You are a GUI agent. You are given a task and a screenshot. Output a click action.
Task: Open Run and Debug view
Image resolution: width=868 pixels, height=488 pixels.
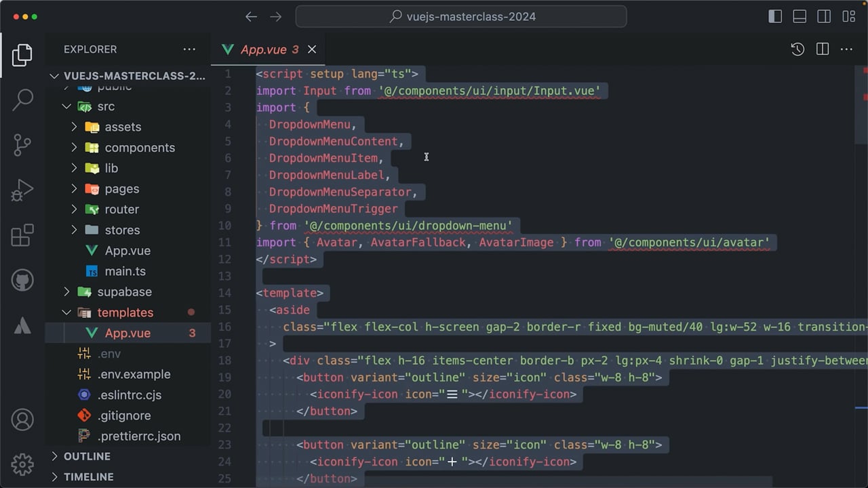[22, 190]
